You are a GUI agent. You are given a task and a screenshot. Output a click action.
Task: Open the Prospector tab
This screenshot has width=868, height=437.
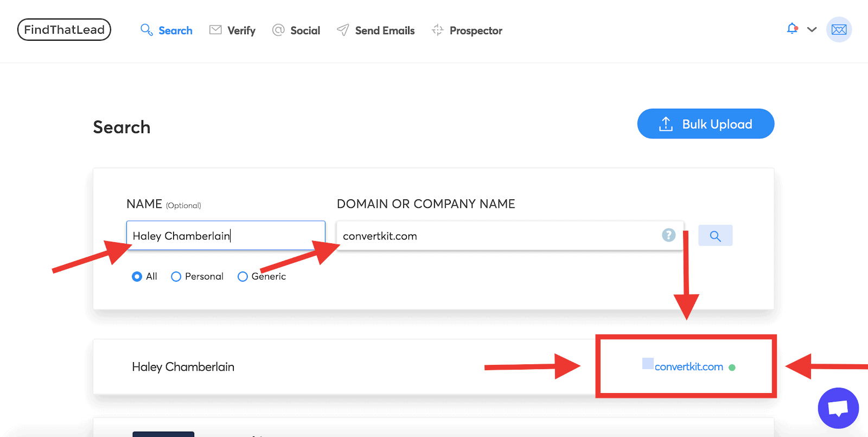point(467,30)
